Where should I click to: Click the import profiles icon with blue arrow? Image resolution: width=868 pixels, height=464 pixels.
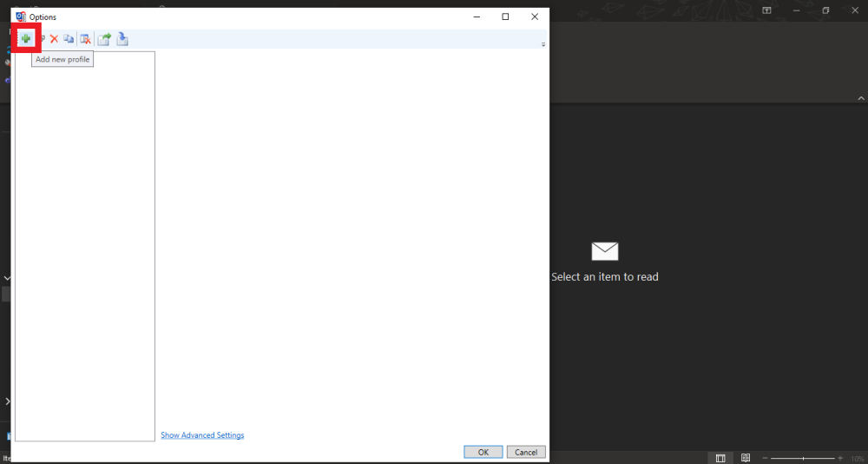[x=122, y=39]
